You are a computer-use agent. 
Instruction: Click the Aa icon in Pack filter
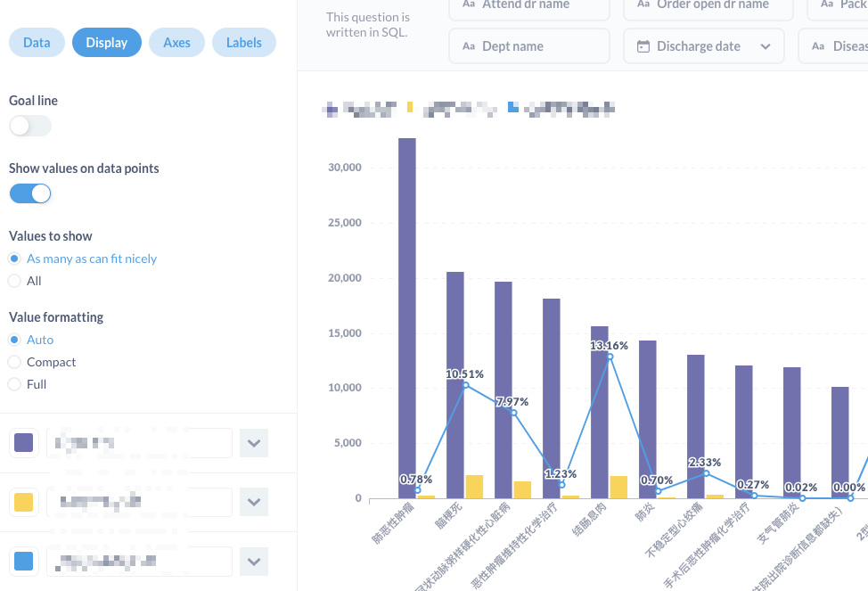click(827, 5)
